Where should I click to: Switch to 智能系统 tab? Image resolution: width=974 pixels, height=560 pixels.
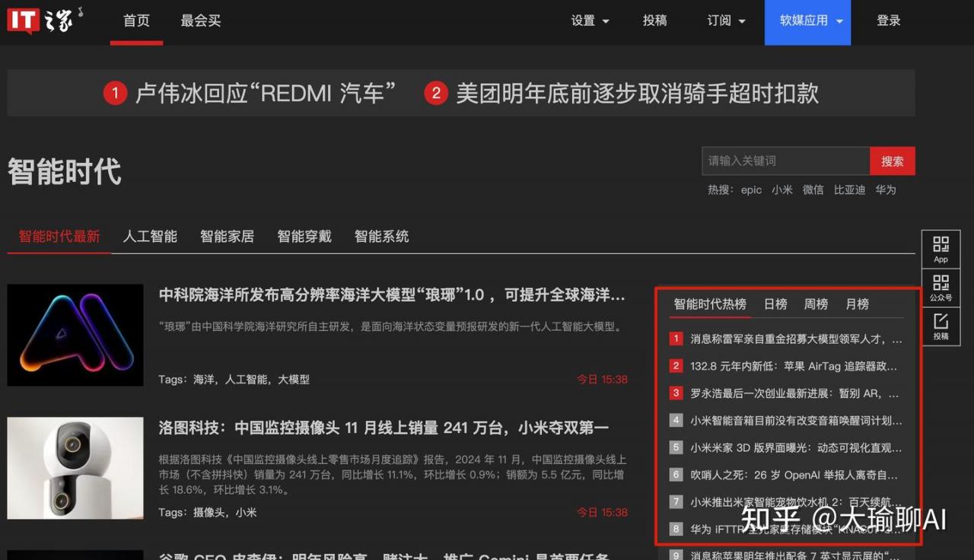[381, 236]
